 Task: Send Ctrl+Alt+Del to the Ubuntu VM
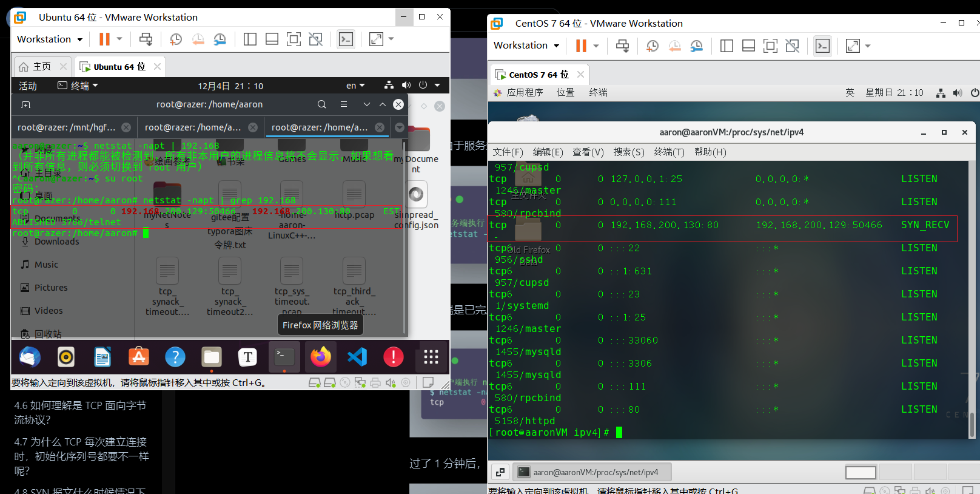[146, 39]
